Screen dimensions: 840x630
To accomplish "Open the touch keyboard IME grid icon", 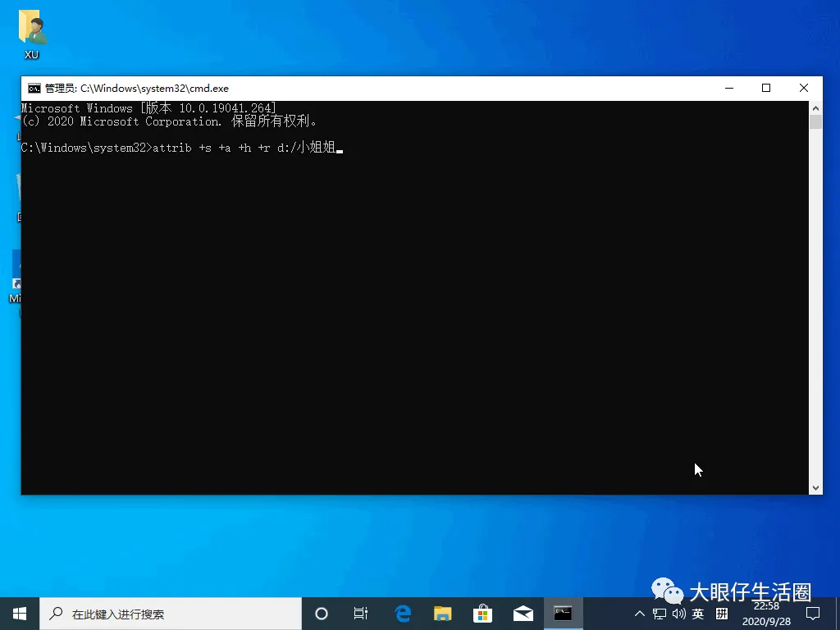I will coord(721,613).
